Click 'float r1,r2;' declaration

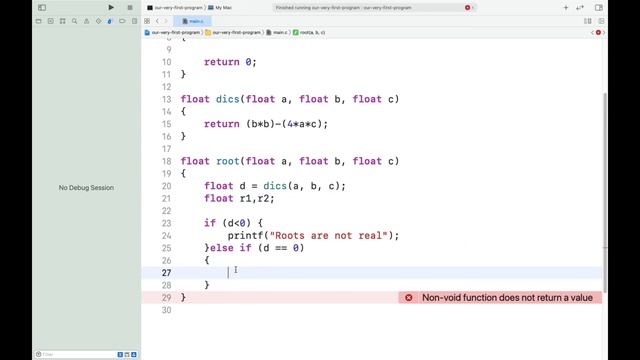click(239, 198)
